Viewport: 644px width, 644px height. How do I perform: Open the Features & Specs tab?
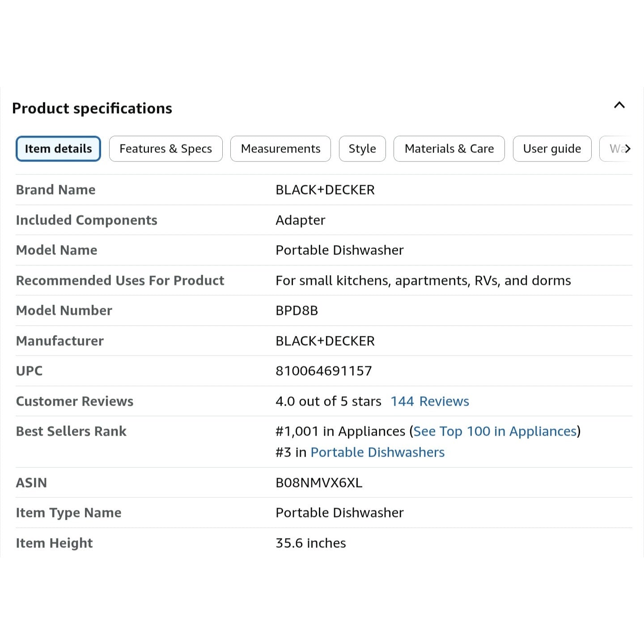(x=166, y=148)
